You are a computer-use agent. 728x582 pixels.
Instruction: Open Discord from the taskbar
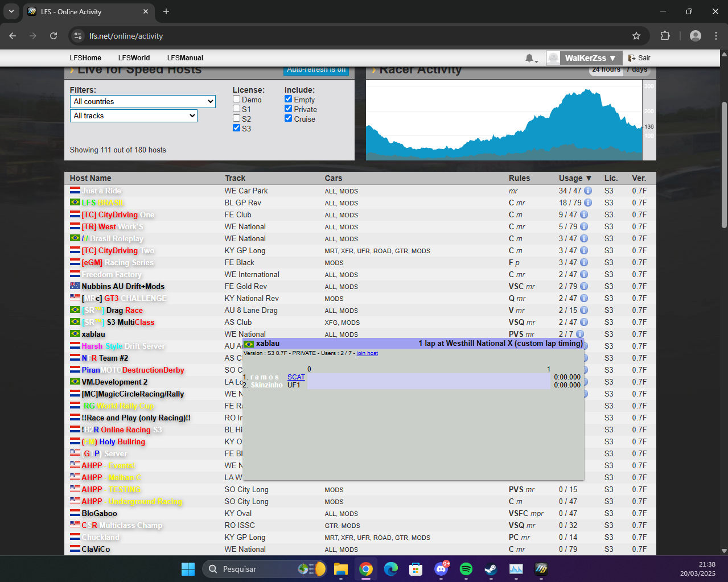[441, 569]
